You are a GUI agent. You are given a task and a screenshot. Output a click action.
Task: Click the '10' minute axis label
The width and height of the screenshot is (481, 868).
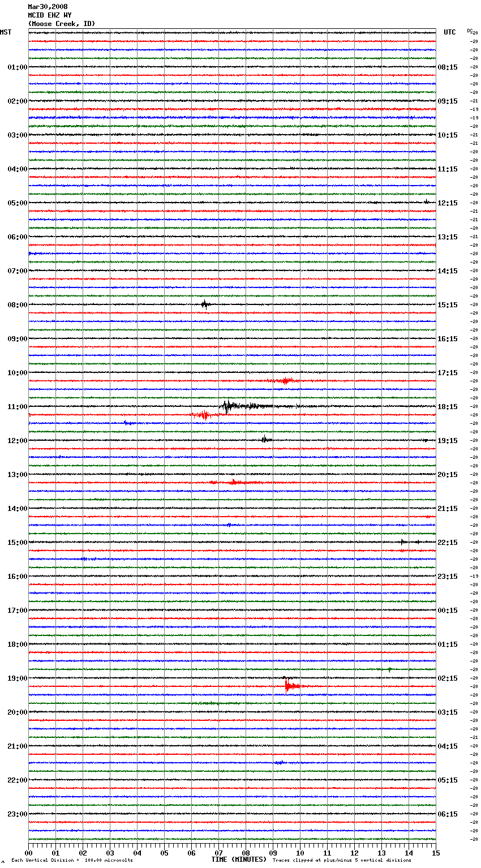pyautogui.click(x=300, y=853)
